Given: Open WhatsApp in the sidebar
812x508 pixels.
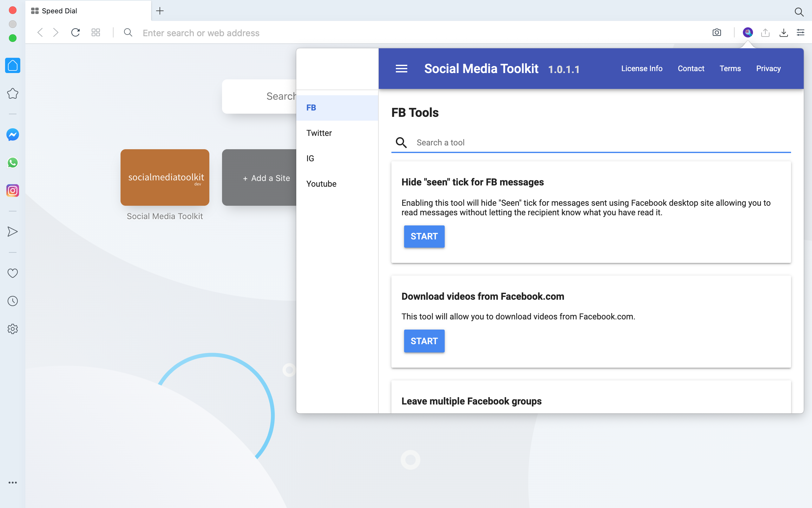Looking at the screenshot, I should [x=13, y=163].
